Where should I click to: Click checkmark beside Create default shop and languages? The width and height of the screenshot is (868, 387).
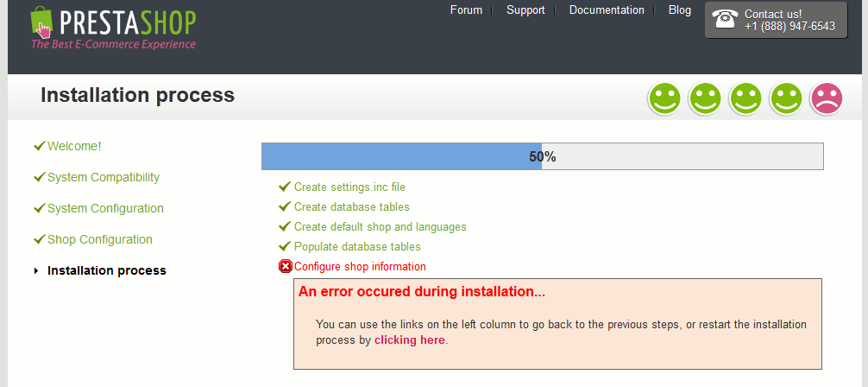[x=285, y=227]
